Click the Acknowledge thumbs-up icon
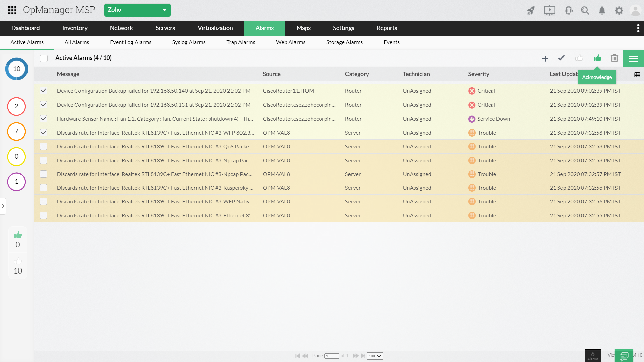This screenshot has width=644, height=362. coord(597,58)
